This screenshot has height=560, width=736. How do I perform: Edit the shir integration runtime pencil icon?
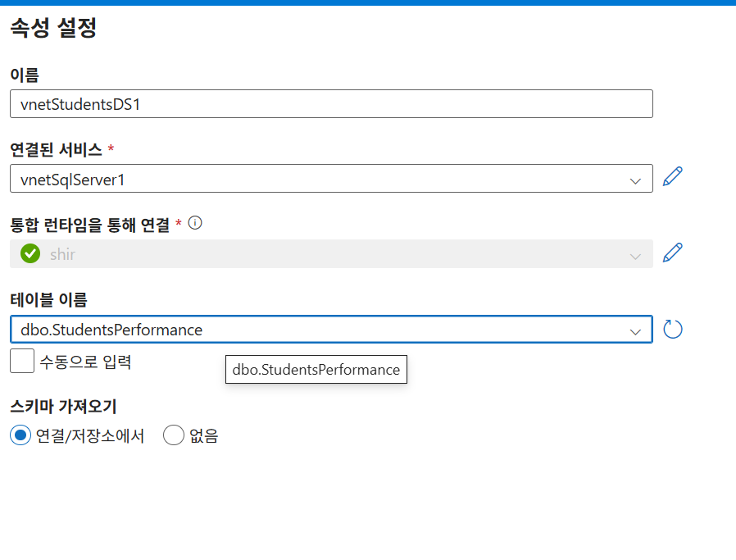click(673, 253)
